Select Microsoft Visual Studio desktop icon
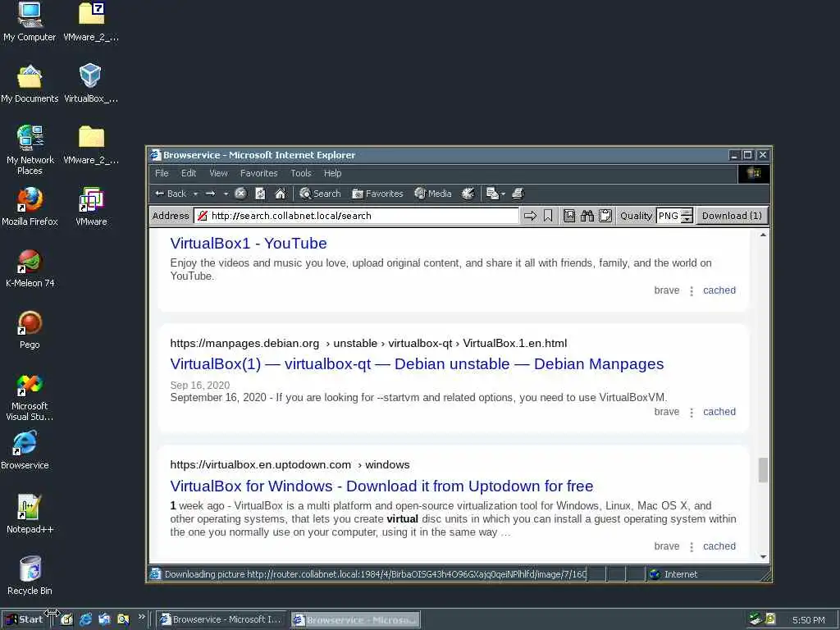Image resolution: width=840 pixels, height=630 pixels. (30, 397)
